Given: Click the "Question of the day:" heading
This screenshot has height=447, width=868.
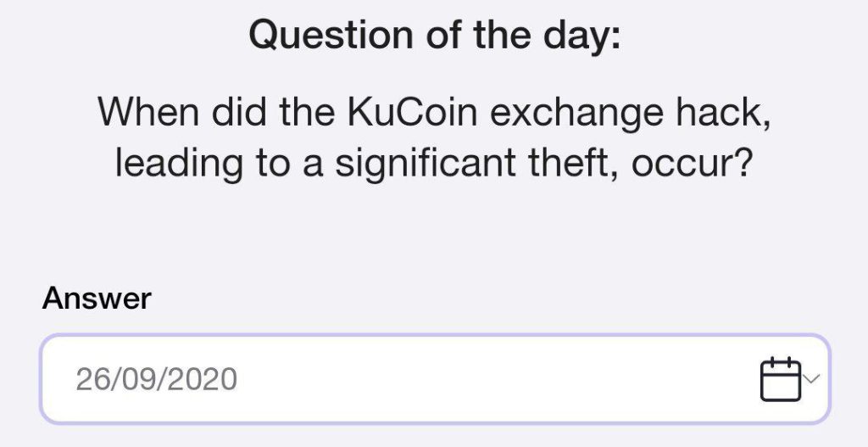Looking at the screenshot, I should [434, 35].
